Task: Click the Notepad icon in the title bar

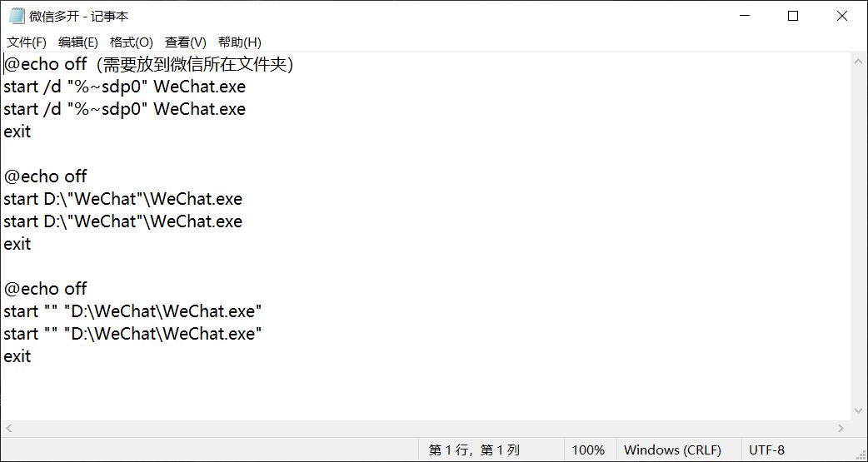Action: click(17, 16)
